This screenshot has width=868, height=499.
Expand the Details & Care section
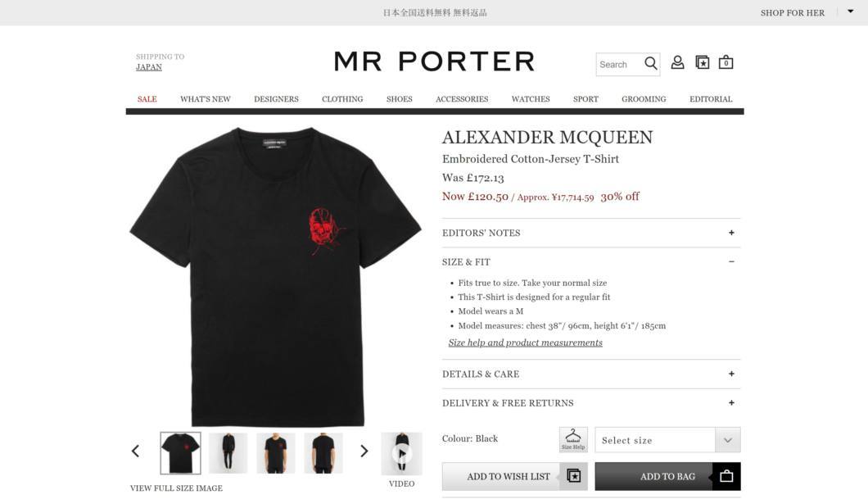[591, 374]
